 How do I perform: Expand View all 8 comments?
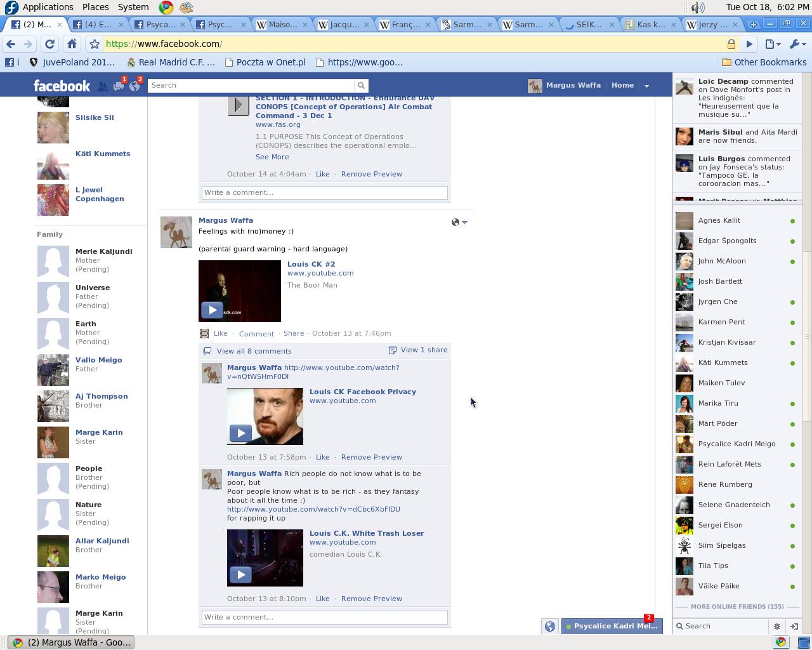(254, 351)
